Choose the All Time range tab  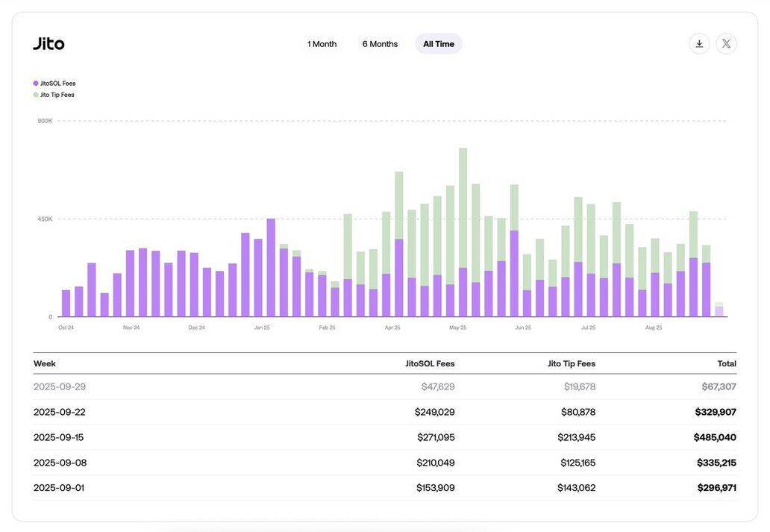pos(439,44)
